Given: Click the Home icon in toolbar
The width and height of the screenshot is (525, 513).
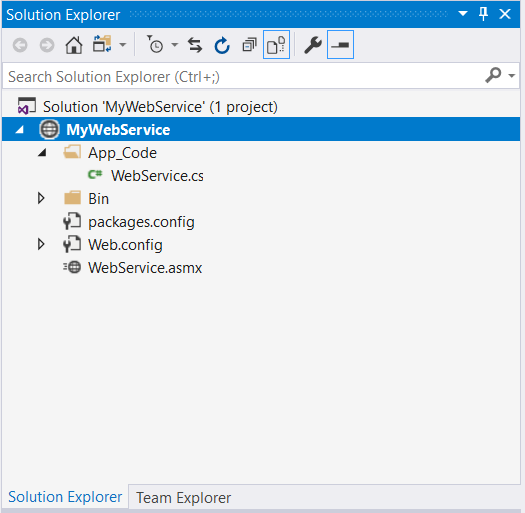Looking at the screenshot, I should point(74,45).
